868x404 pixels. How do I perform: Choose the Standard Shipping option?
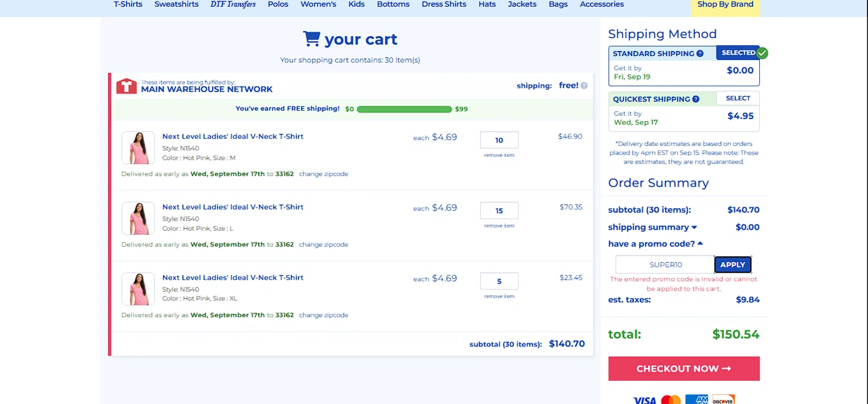684,66
